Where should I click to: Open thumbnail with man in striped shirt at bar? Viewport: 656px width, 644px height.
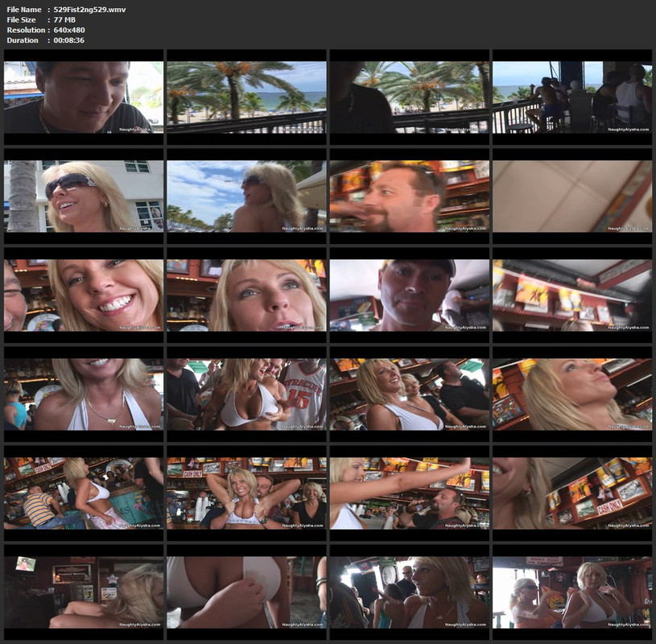coord(84,493)
